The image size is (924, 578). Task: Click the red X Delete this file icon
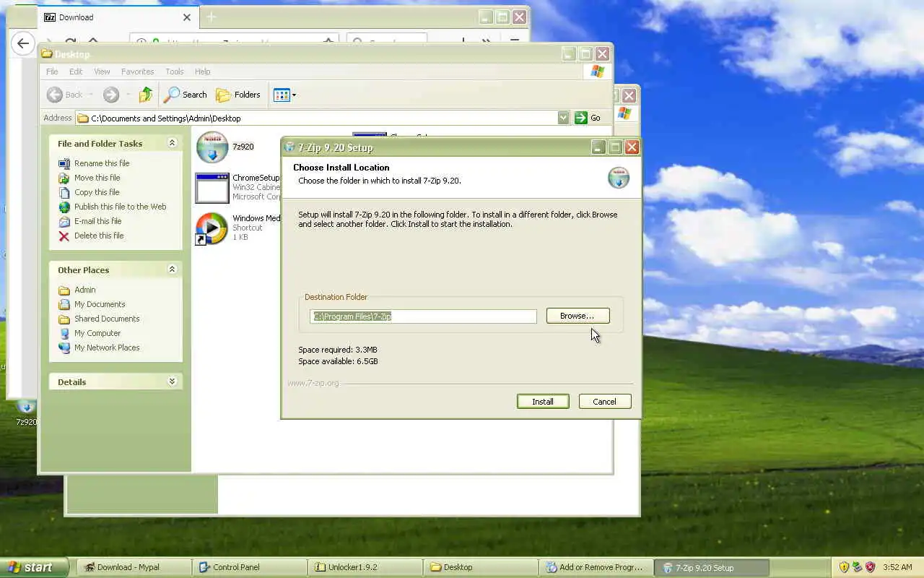point(64,236)
